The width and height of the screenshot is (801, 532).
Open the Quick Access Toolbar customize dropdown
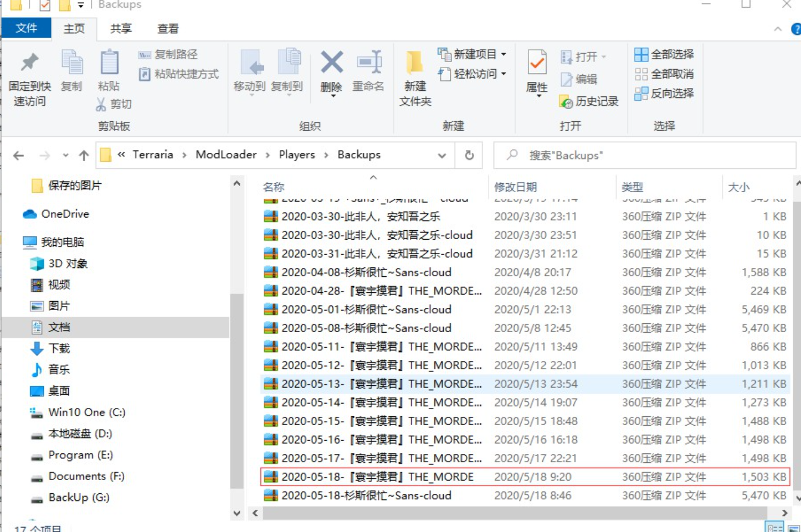point(81,6)
